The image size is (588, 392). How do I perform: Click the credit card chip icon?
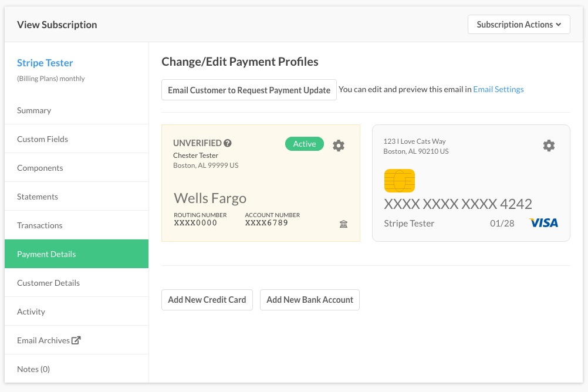[x=399, y=181]
